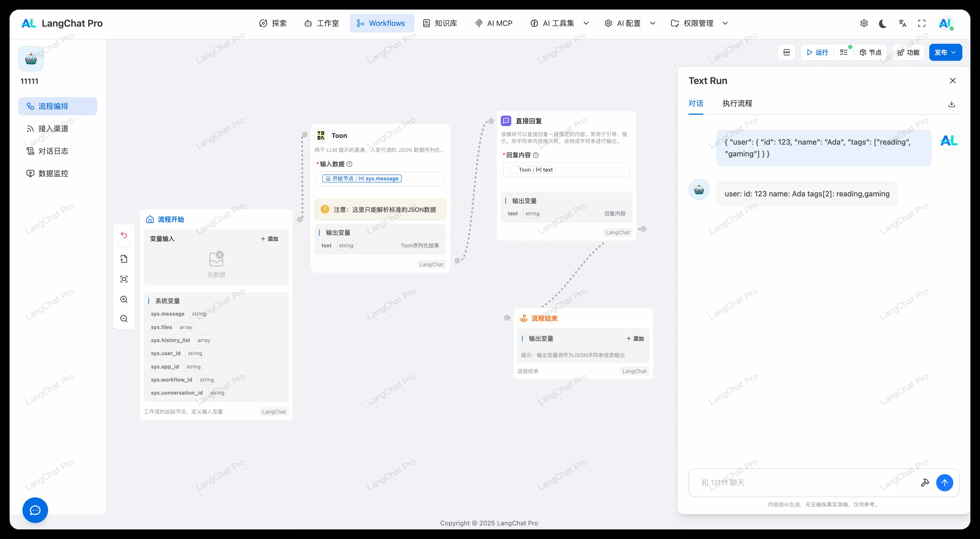Image resolution: width=980 pixels, height=539 pixels.
Task: Open the 发布 dropdown button
Action: point(945,53)
